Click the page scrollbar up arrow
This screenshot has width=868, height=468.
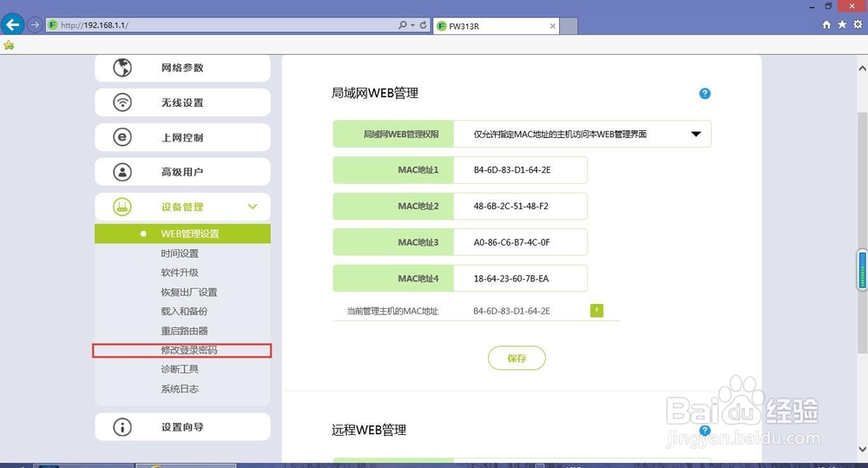pyautogui.click(x=862, y=69)
